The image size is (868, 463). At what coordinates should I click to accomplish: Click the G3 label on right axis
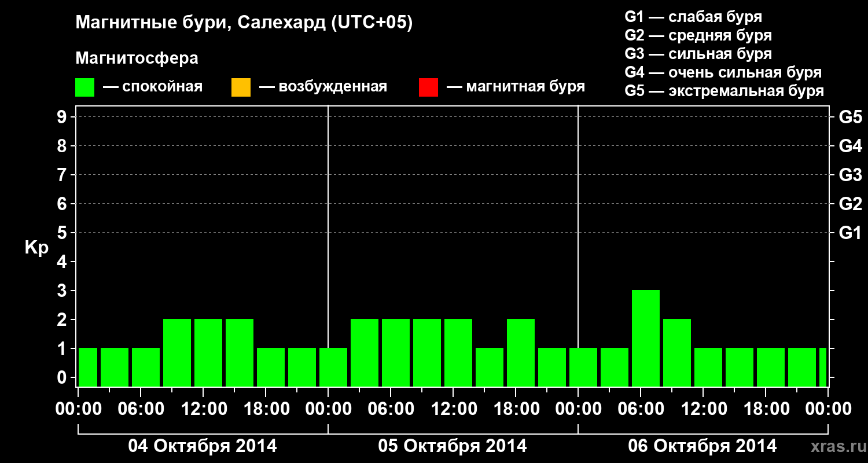(x=850, y=175)
